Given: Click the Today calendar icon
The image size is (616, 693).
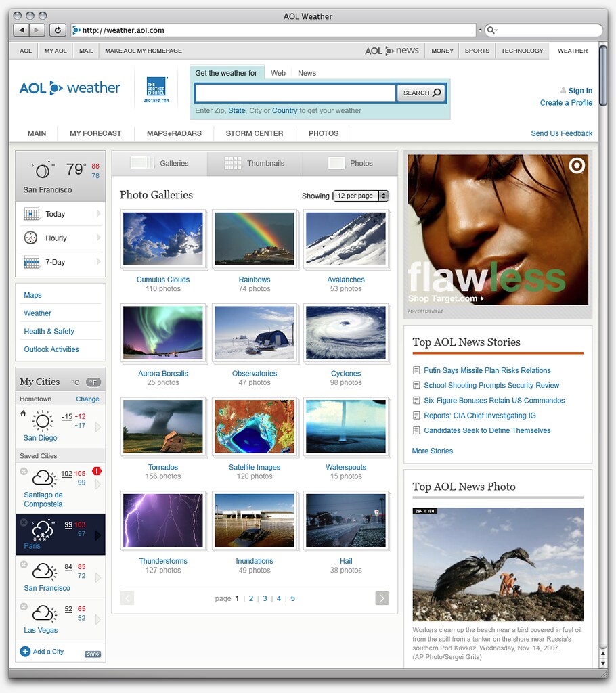Looking at the screenshot, I should tap(31, 214).
